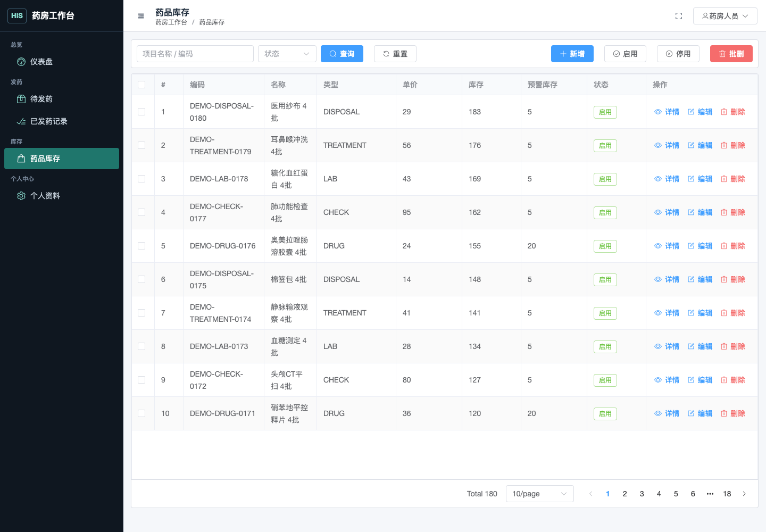Open 已发药记录 dispensed records
The image size is (766, 532).
62,121
